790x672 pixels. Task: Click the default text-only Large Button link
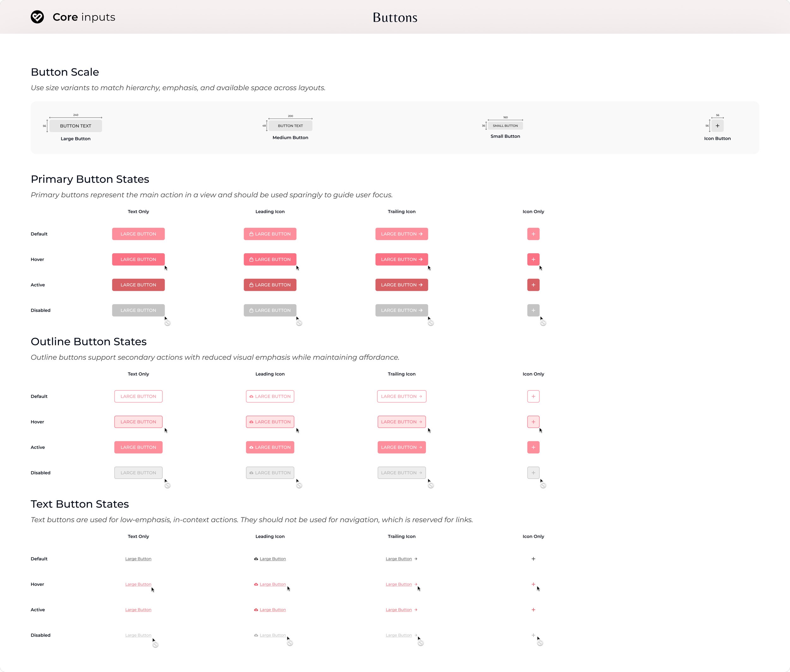[x=138, y=559]
